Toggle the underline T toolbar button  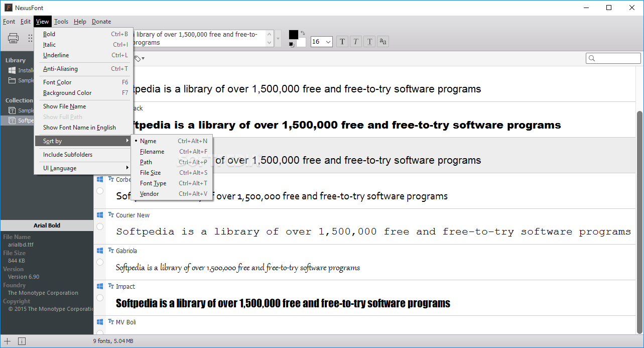coord(369,42)
